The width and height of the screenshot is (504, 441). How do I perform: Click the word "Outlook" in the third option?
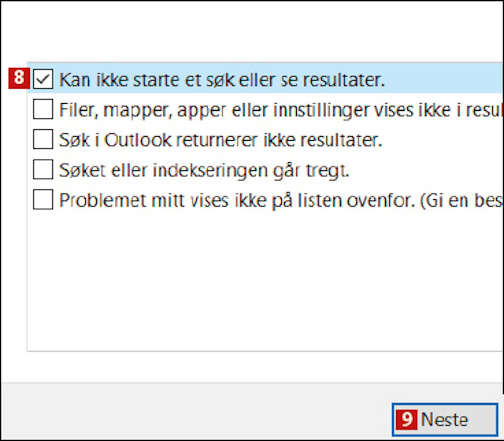(138, 140)
